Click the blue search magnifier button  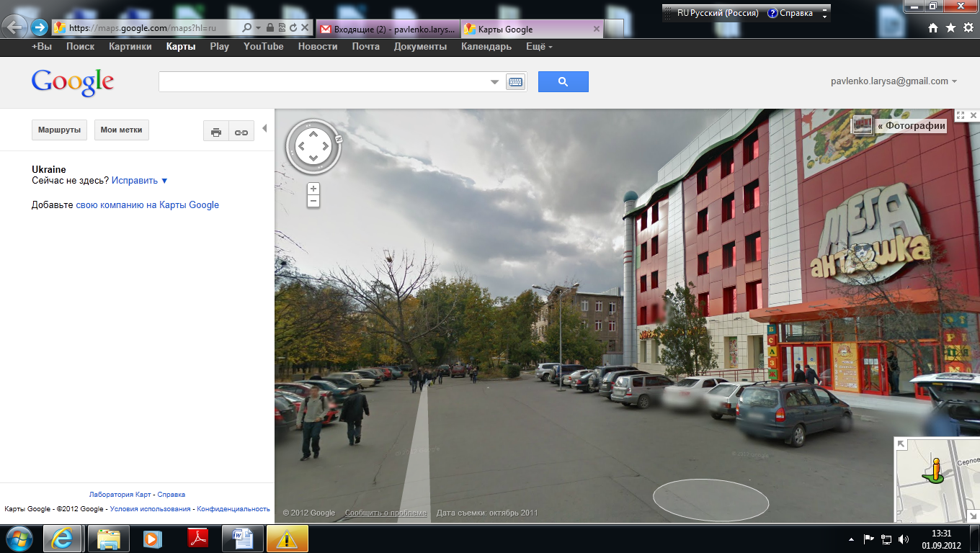[x=563, y=81]
